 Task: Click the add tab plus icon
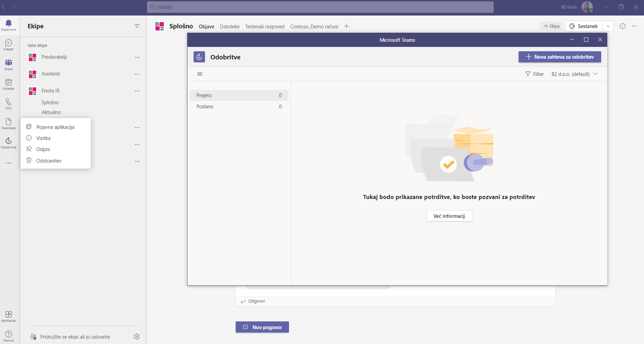click(x=347, y=26)
